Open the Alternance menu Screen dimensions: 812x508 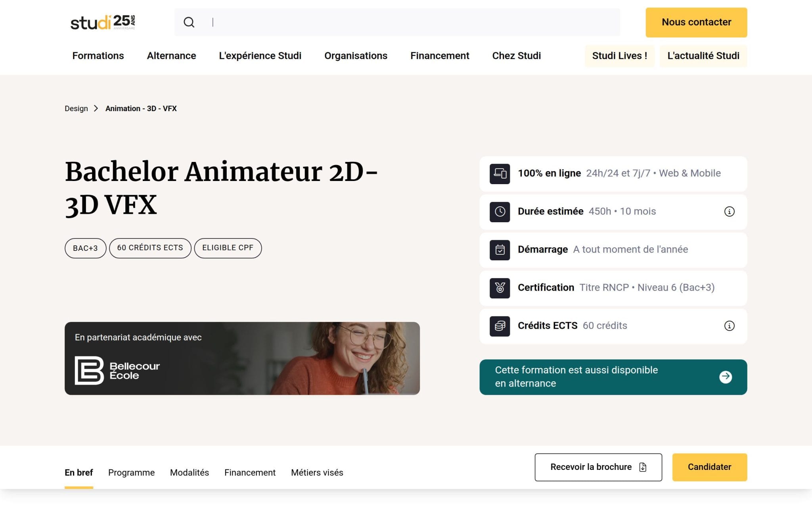(x=171, y=56)
